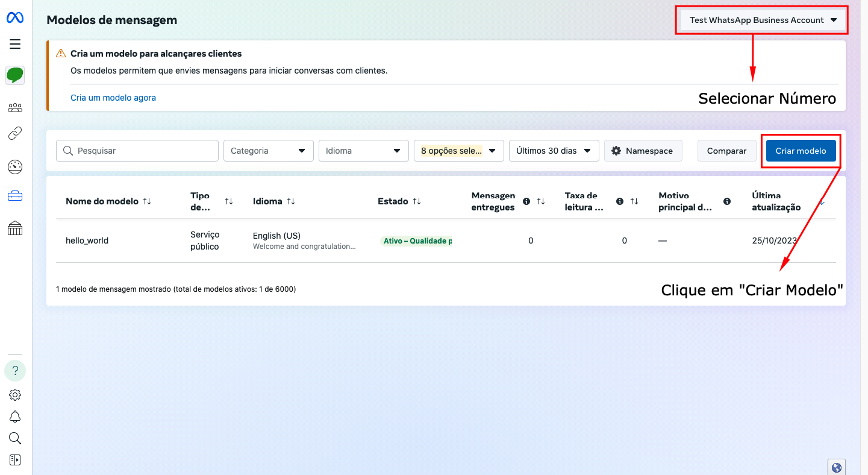Select the WhatsApp chat bubble icon
The height and width of the screenshot is (475, 868).
coord(14,75)
